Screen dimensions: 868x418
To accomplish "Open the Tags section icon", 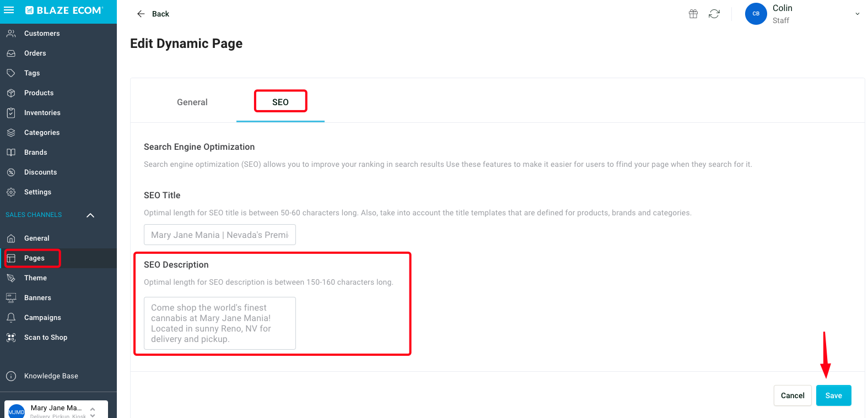I will (x=11, y=73).
